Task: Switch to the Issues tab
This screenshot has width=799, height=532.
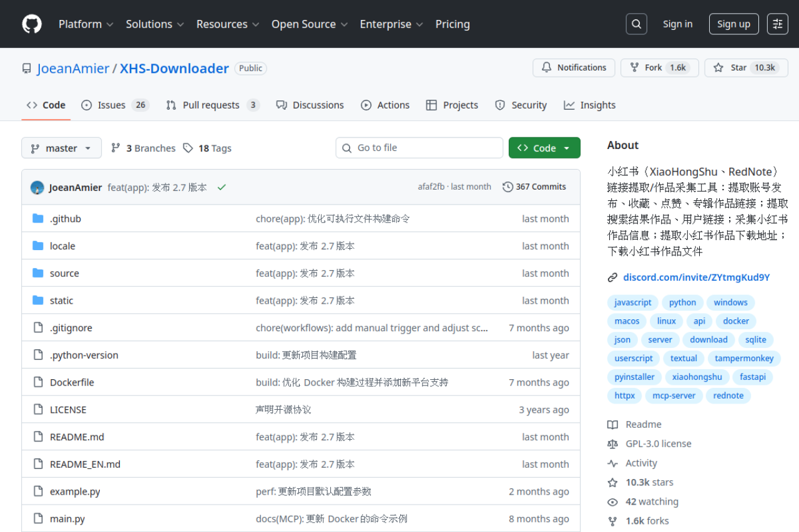Action: [x=115, y=105]
